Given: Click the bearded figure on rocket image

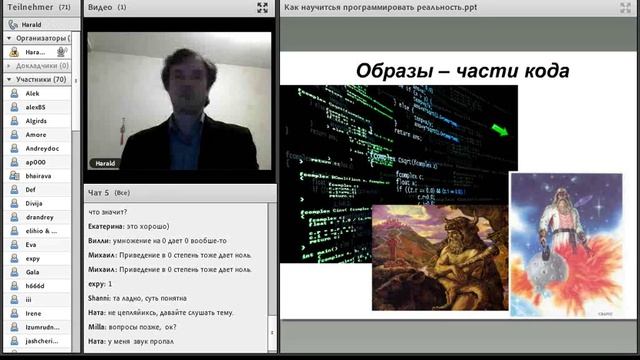Looking at the screenshot, I should [x=567, y=244].
